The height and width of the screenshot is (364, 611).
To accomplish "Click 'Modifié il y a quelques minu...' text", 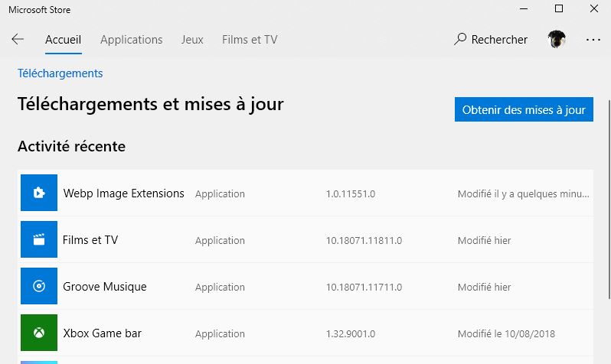I will tap(523, 194).
